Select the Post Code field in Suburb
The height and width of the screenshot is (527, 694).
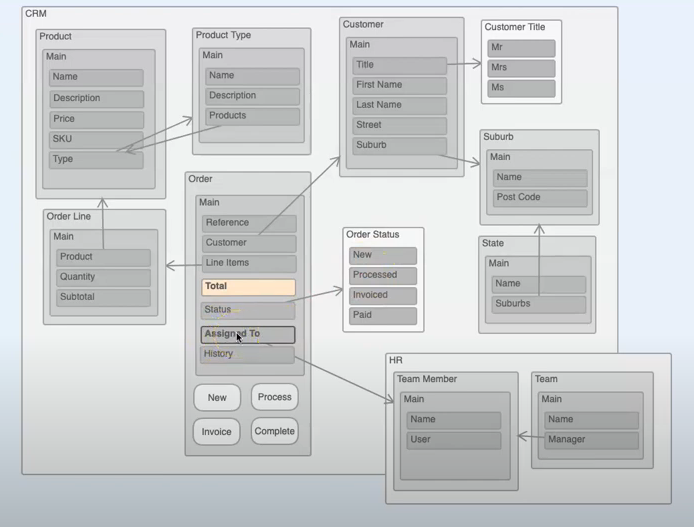(540, 198)
